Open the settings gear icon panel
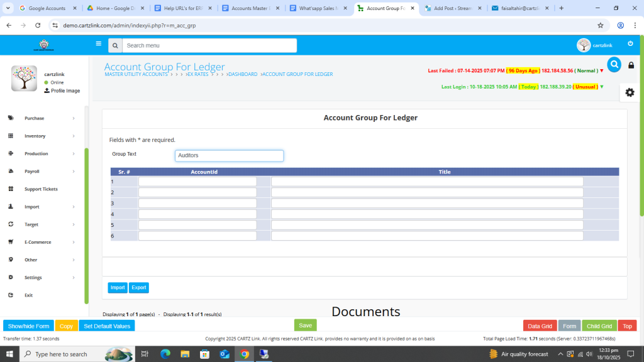Image resolution: width=644 pixels, height=362 pixels. click(630, 92)
